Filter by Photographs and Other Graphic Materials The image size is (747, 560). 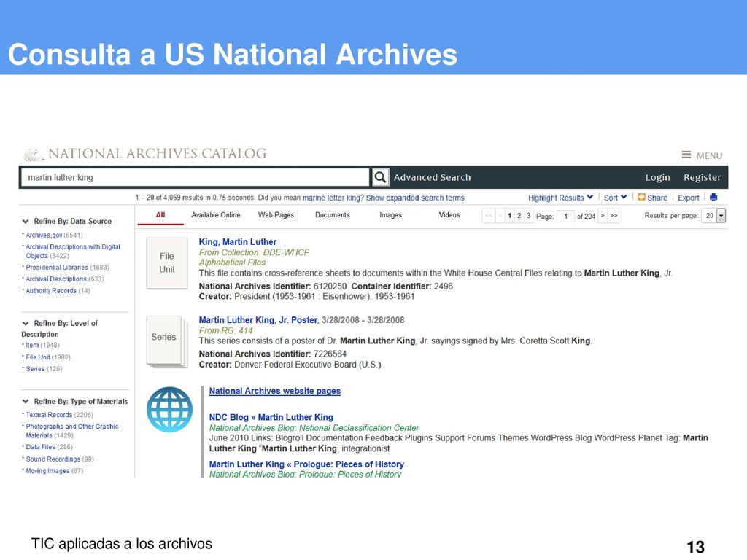coord(72,431)
